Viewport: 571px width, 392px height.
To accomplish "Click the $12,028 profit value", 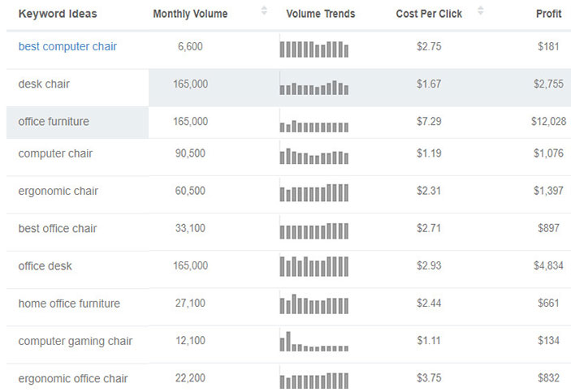I will [x=548, y=122].
